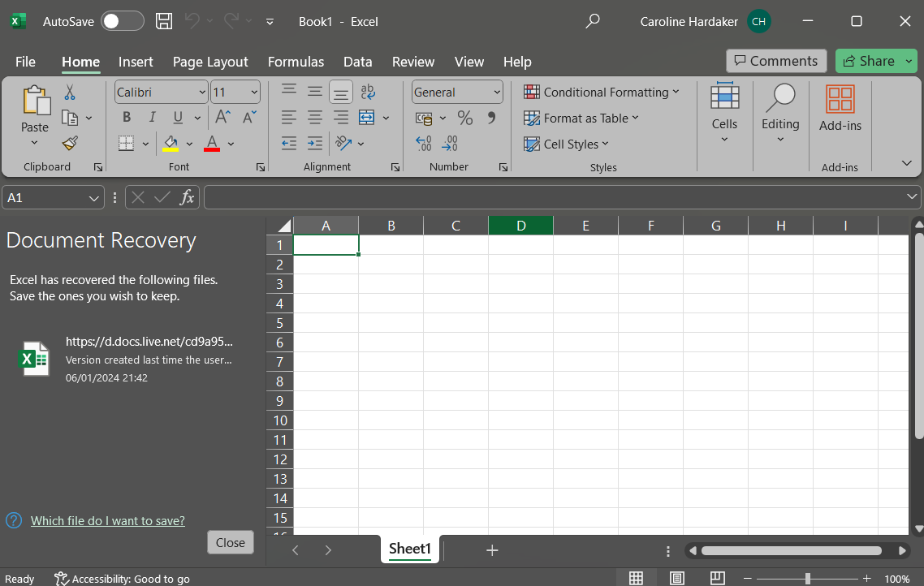Toggle the AutoSave switch
Image resolution: width=924 pixels, height=586 pixels.
pos(122,21)
